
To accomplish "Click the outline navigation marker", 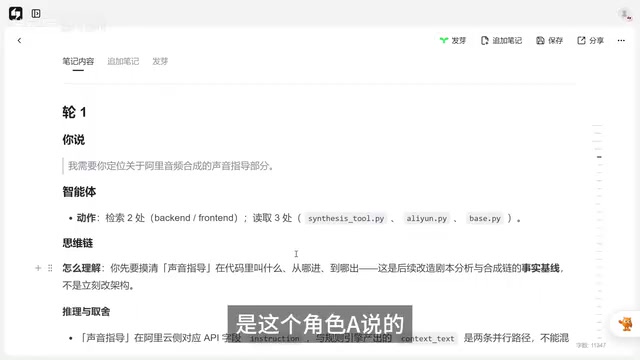I will [x=599, y=157].
